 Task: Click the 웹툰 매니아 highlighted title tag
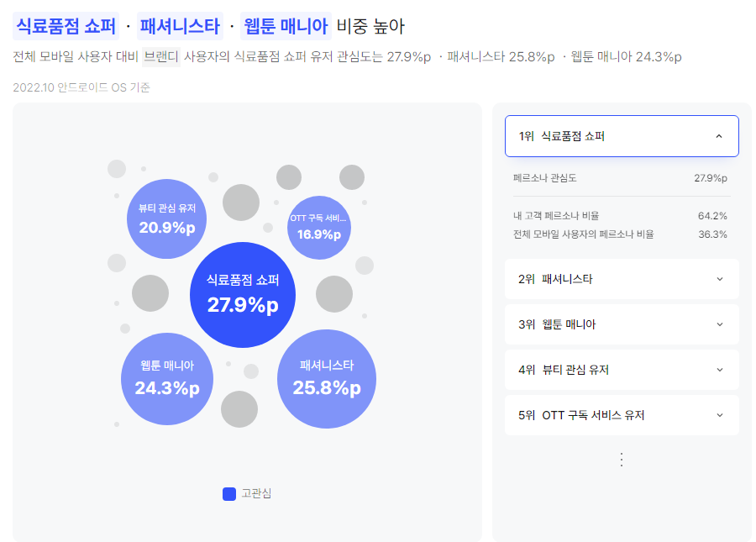286,26
